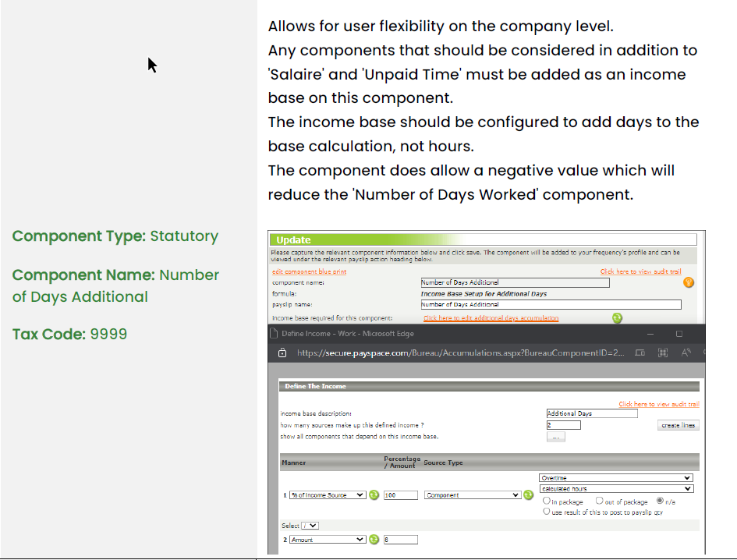
Task: Click the 'create lines' button
Action: tap(678, 426)
